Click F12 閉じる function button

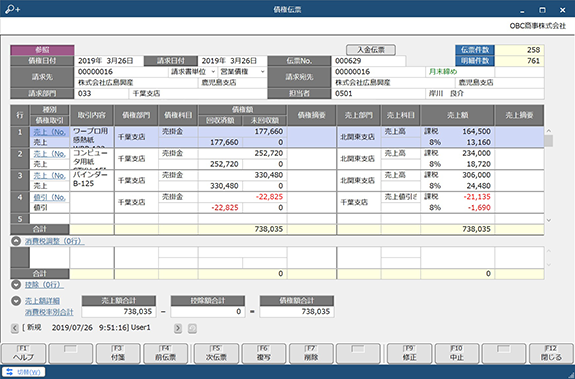551,354
